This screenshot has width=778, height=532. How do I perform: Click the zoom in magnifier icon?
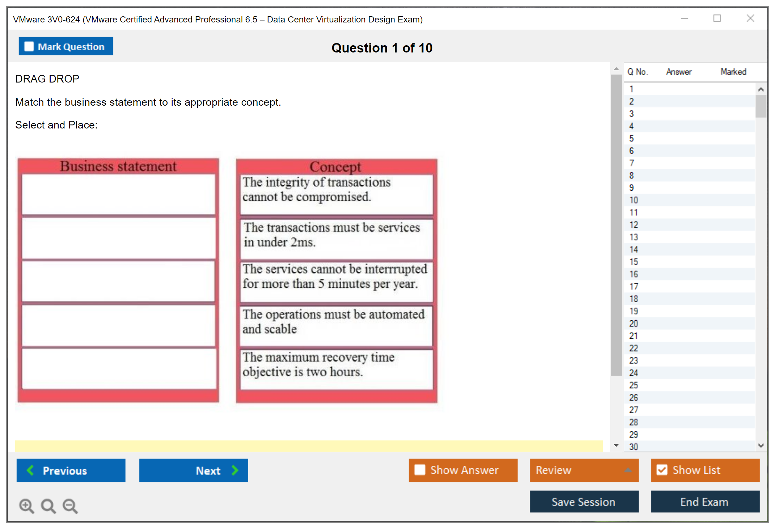26,506
